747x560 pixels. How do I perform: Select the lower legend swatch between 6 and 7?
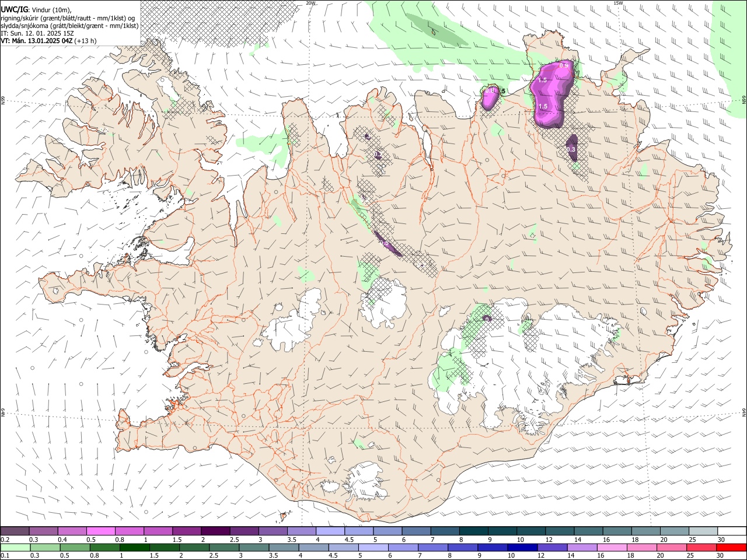click(403, 548)
